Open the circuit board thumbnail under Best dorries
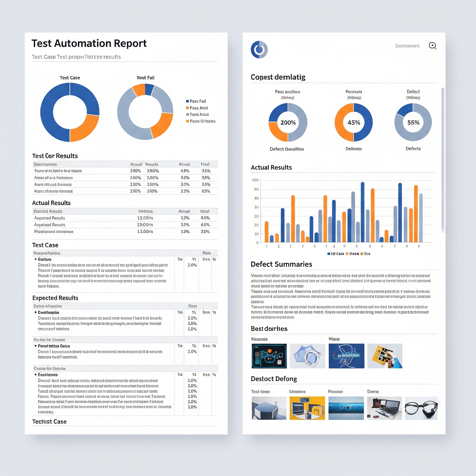Viewport: 476px width, 476px height. [x=269, y=356]
